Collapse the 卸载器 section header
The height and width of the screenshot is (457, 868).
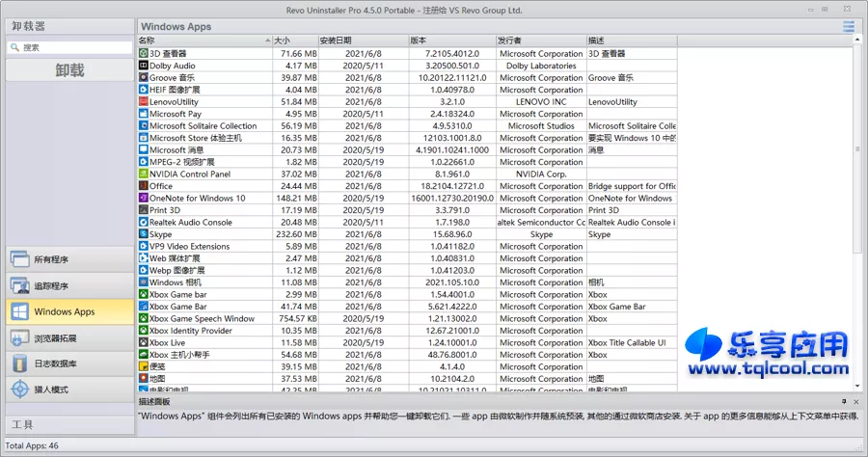point(69,26)
